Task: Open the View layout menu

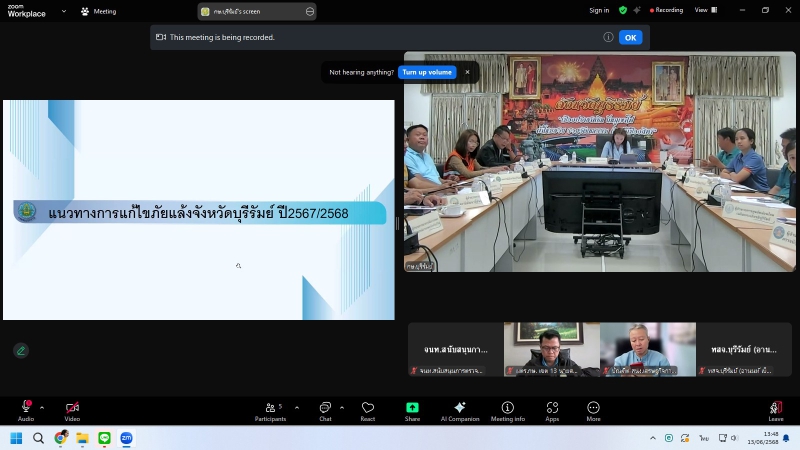Action: click(706, 10)
